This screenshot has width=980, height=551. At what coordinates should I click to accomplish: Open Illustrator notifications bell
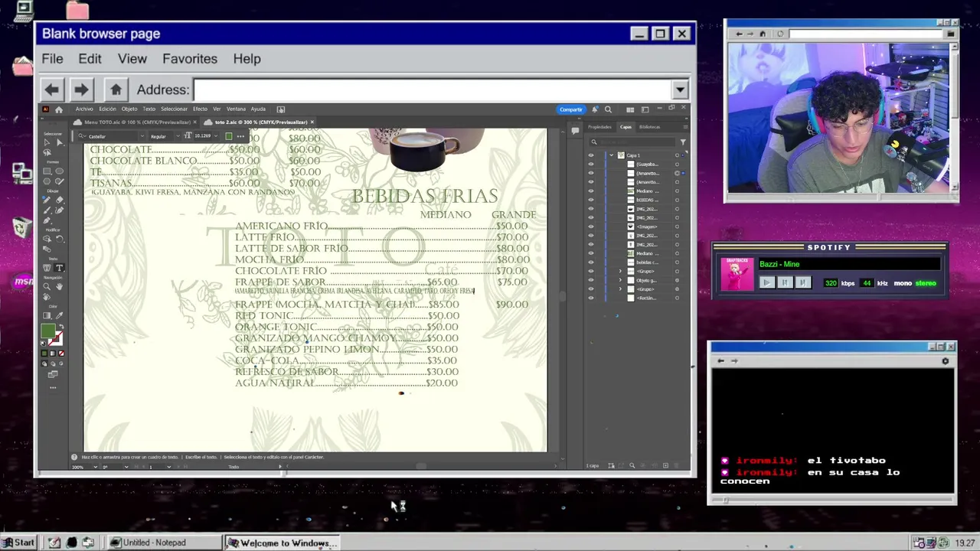pos(595,109)
